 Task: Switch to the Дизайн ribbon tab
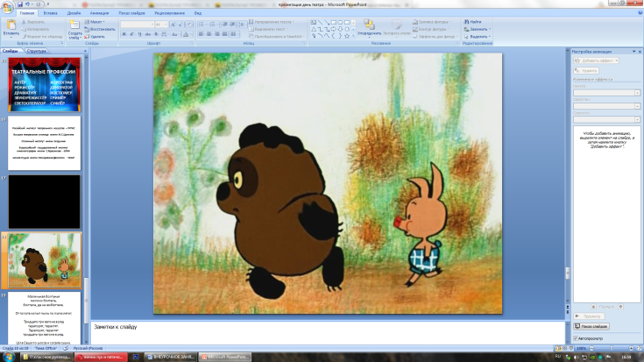click(x=73, y=14)
